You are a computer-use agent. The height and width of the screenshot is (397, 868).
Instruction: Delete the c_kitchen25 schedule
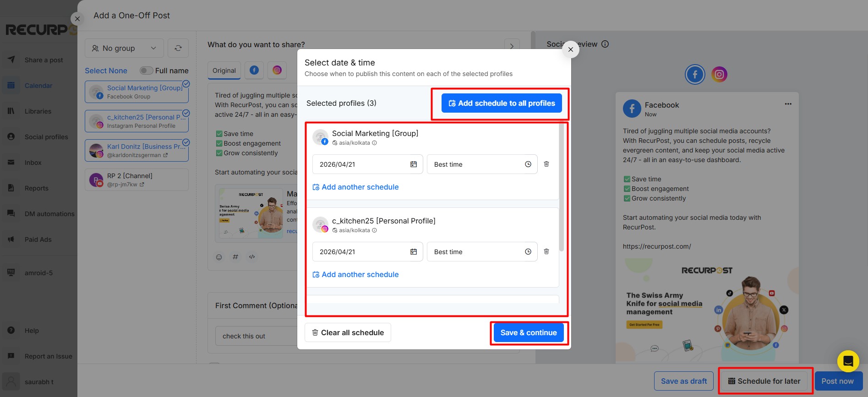[546, 251]
